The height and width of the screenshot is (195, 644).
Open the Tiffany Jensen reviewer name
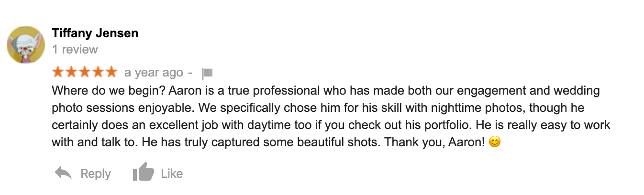coord(95,33)
